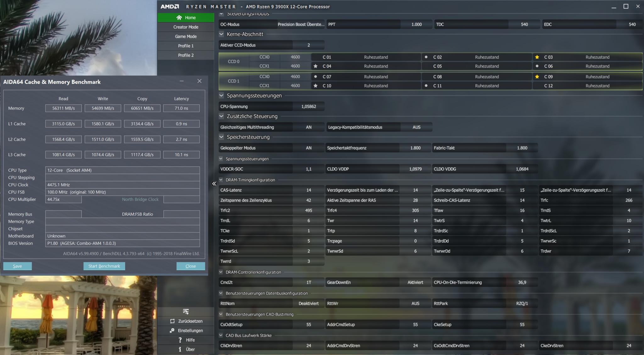Open Profile 1
Image resolution: width=644 pixels, height=355 pixels.
click(x=186, y=46)
